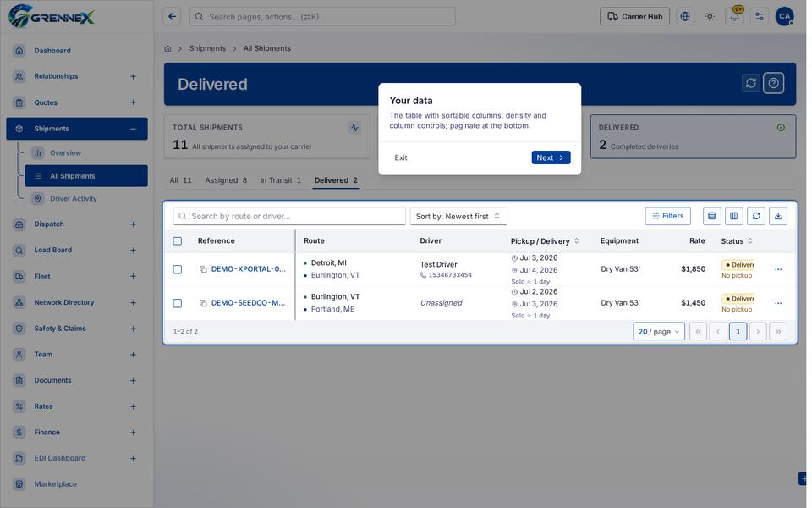Check the DEMO-XPORTAL row checkbox
The height and width of the screenshot is (508, 812).
[178, 269]
